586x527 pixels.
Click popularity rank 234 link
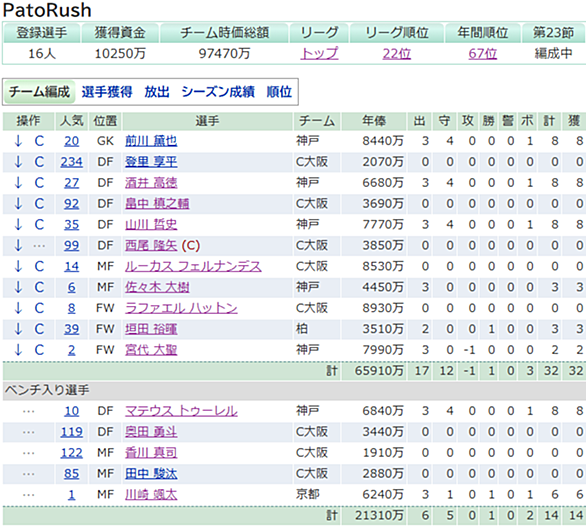(x=71, y=162)
